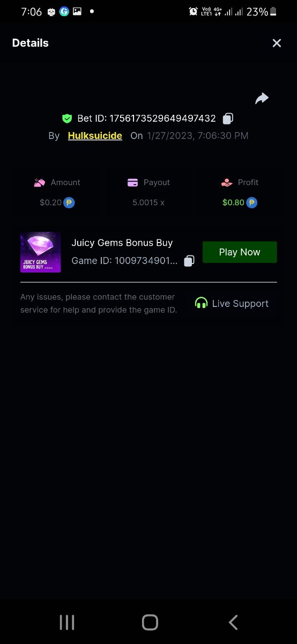
Task: Tap Android home button
Action: (x=150, y=623)
